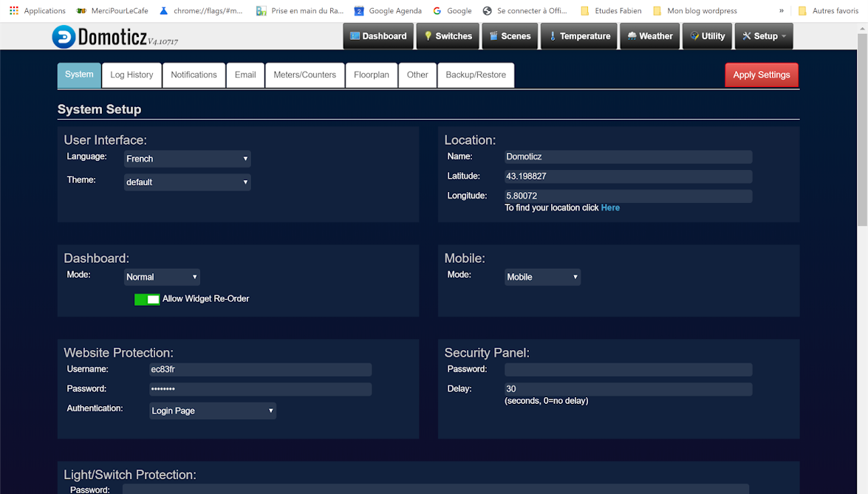Switch to the Other tab
This screenshot has width=868, height=494.
click(x=417, y=75)
